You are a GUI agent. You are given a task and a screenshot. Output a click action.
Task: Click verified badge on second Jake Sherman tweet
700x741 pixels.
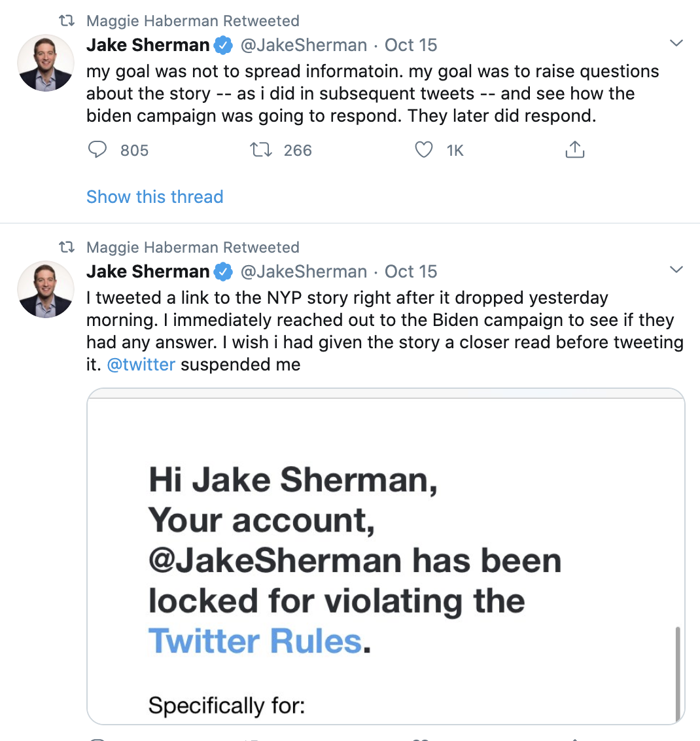point(224,272)
